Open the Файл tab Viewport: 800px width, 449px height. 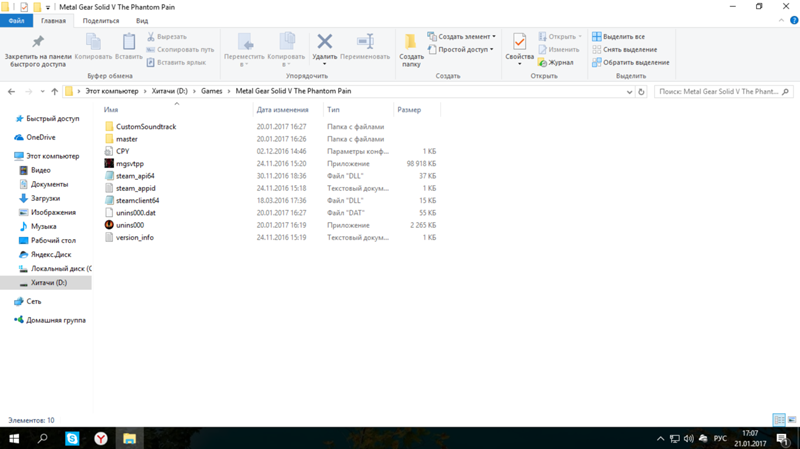click(16, 21)
